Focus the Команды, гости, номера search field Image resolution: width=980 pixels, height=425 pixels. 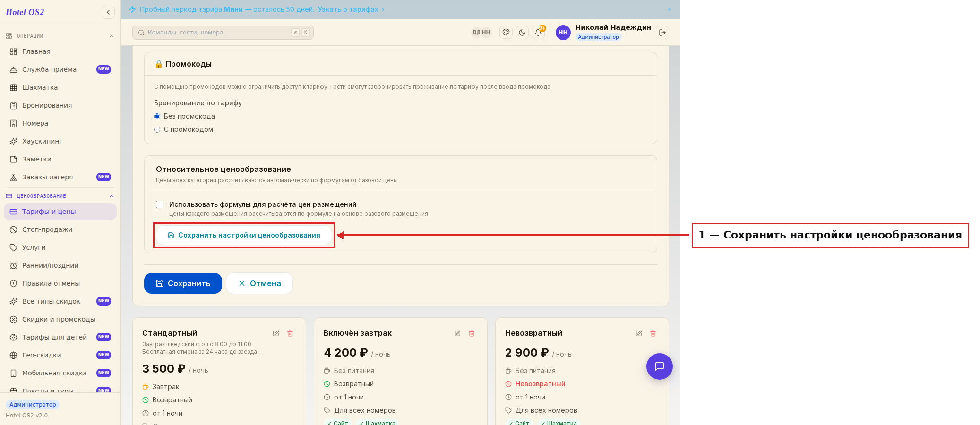pos(223,33)
